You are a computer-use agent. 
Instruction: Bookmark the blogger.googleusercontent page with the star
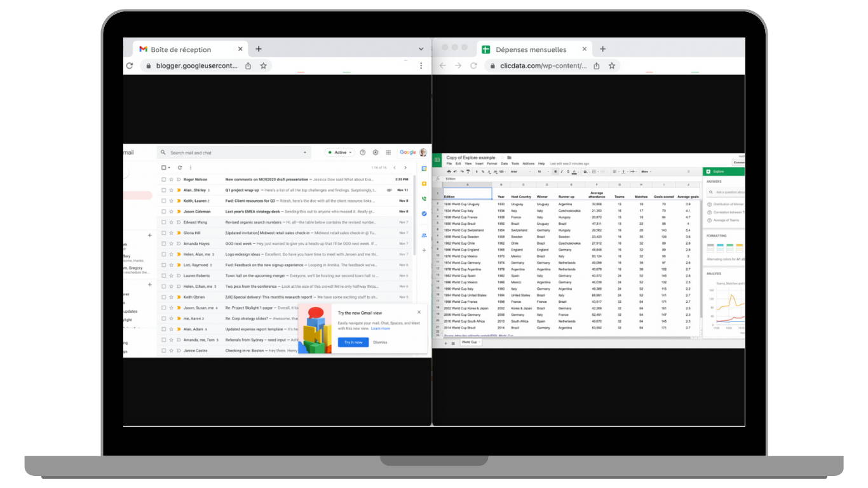click(263, 65)
